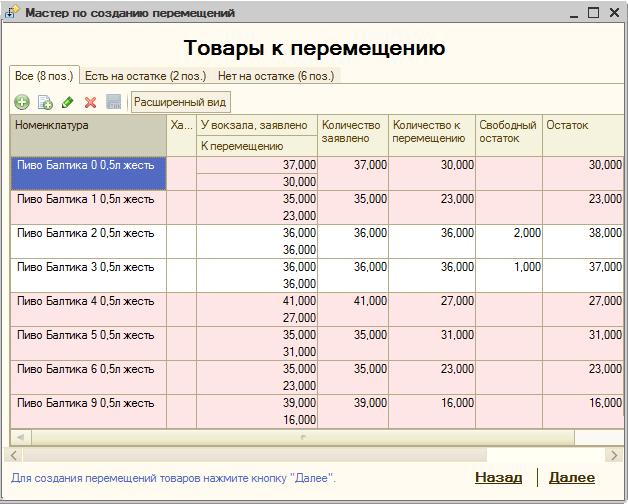
Task: Click the Назад link
Action: pos(499,477)
